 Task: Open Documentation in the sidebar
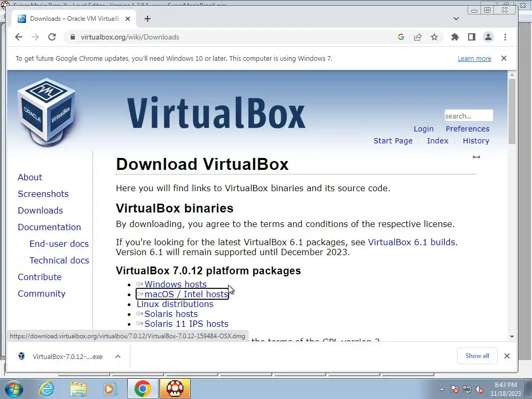tap(49, 227)
